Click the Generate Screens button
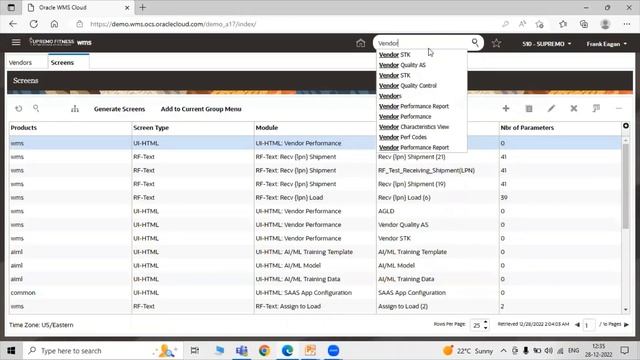The image size is (640, 360). [x=119, y=109]
